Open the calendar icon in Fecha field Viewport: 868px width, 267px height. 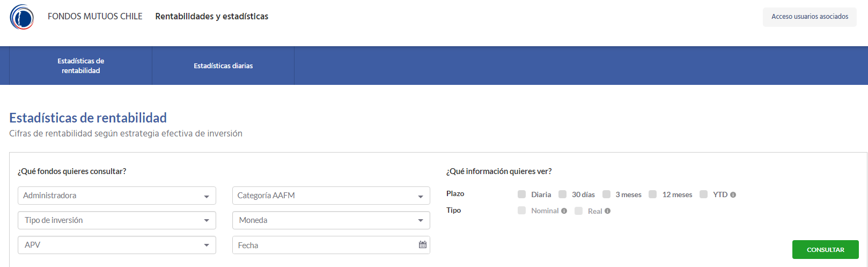point(423,245)
